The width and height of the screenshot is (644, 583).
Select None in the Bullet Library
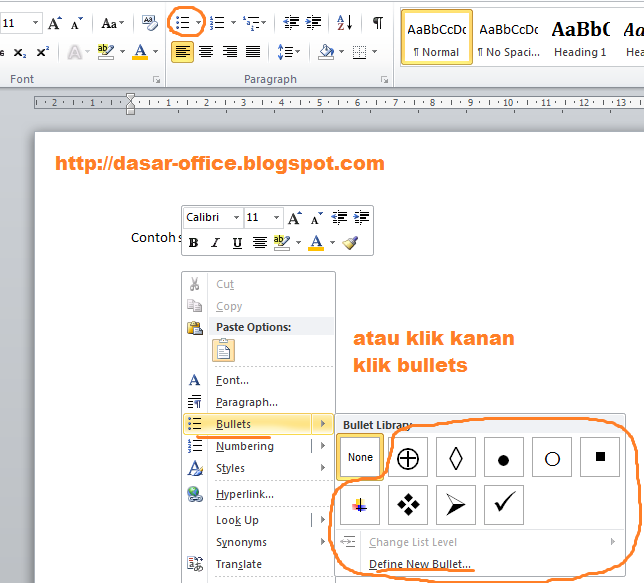click(360, 457)
